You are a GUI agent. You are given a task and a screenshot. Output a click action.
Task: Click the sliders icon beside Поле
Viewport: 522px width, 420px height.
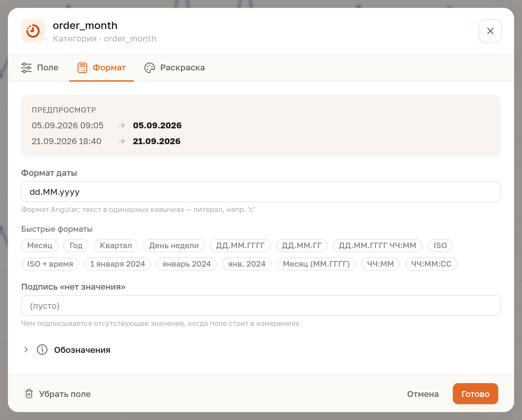(26, 67)
